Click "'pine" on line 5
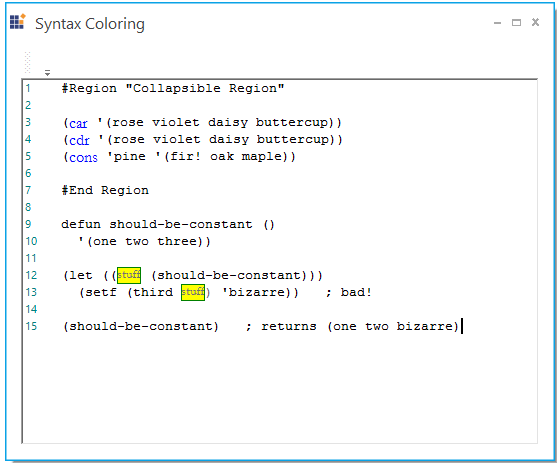The width and height of the screenshot is (557, 463). (x=126, y=157)
